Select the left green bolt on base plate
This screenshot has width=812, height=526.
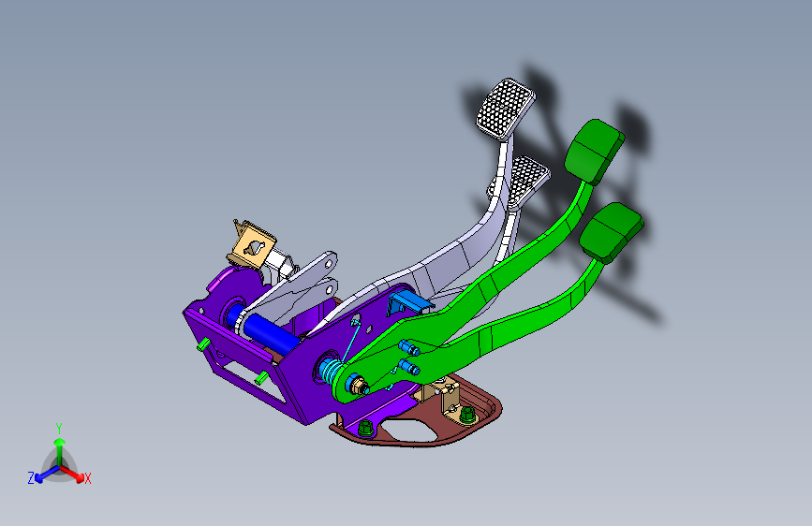365,428
